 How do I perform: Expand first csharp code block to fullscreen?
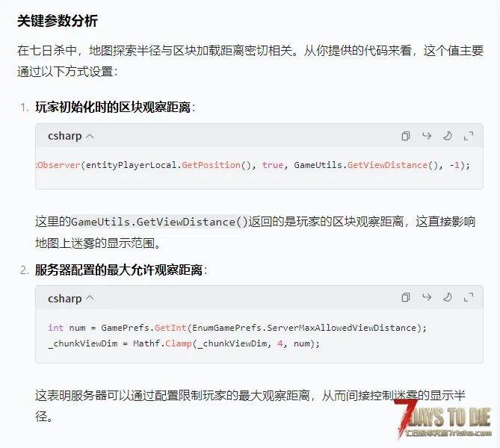tap(469, 136)
